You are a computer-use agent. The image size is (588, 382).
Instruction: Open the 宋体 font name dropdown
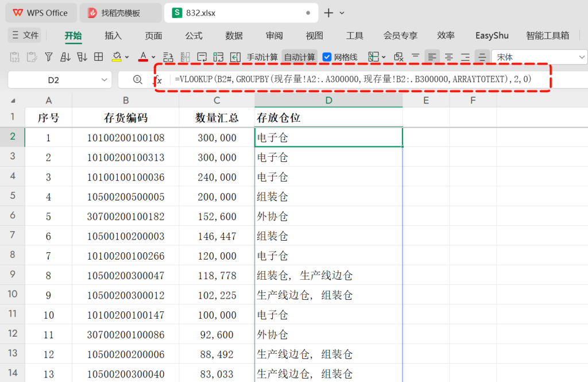click(x=582, y=57)
